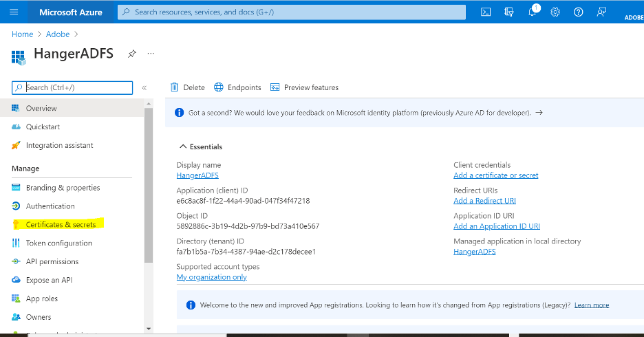The image size is (644, 337).
Task: Select API permissions in the Manage menu
Action: coord(52,262)
